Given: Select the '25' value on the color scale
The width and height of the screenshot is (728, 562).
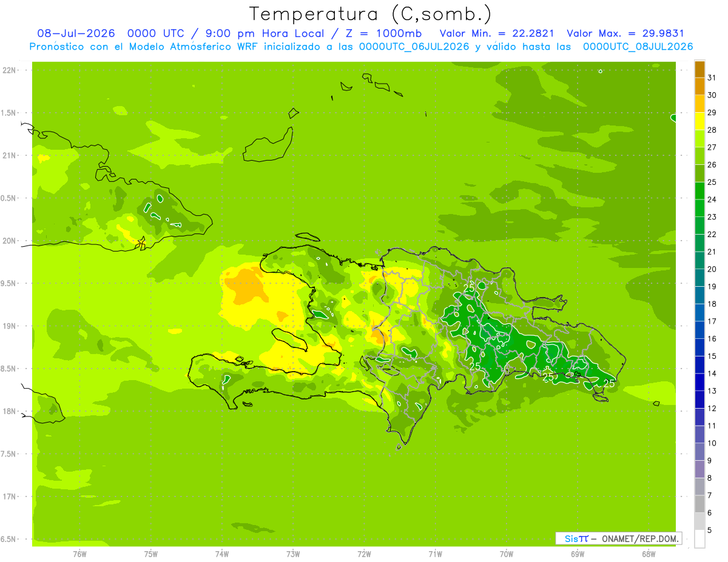Looking at the screenshot, I should pyautogui.click(x=712, y=182).
